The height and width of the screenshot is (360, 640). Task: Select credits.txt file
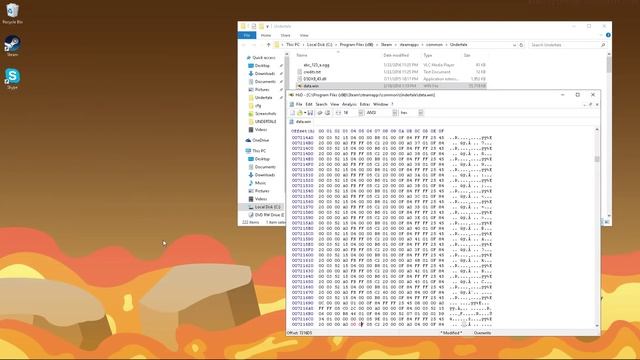click(312, 72)
